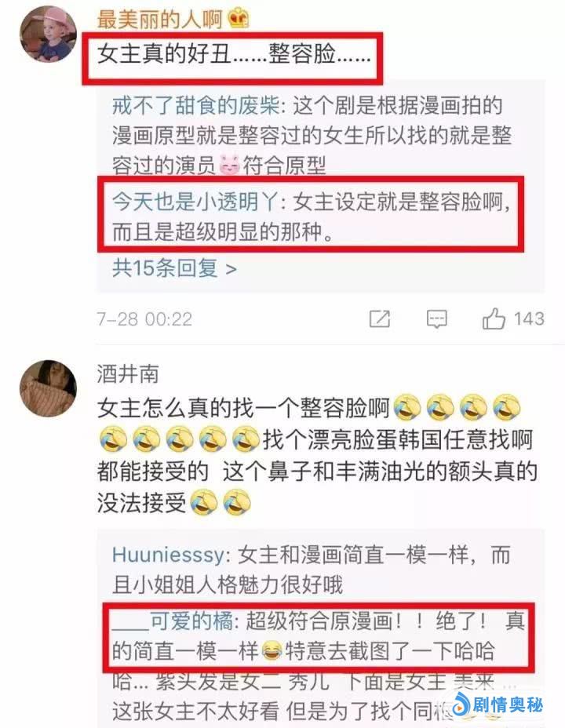This screenshot has height=728, width=565.
Task: Tap the 143 like count
Action: 529,319
